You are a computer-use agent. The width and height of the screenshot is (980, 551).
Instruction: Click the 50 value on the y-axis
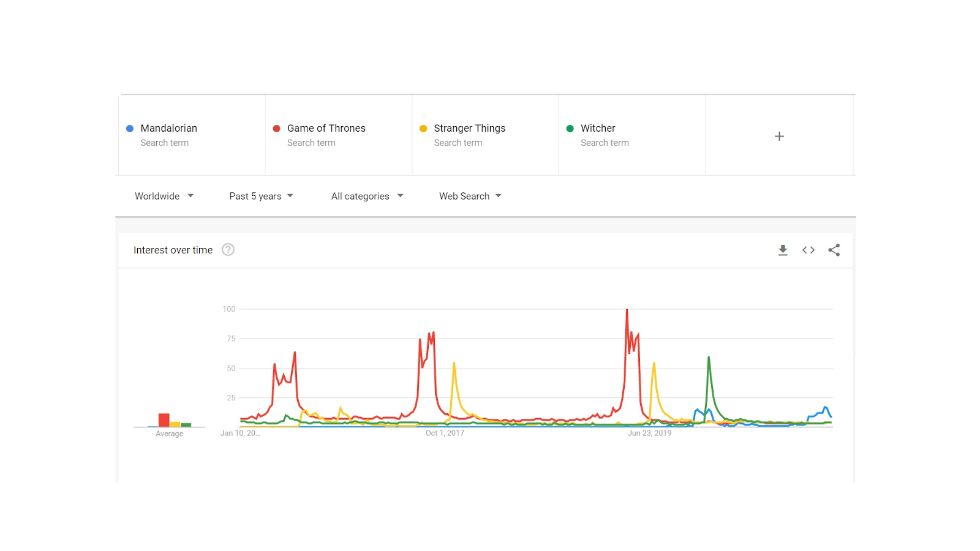231,369
